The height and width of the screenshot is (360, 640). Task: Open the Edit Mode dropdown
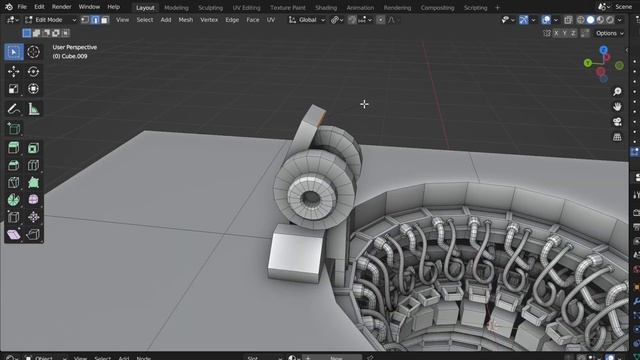(50, 20)
